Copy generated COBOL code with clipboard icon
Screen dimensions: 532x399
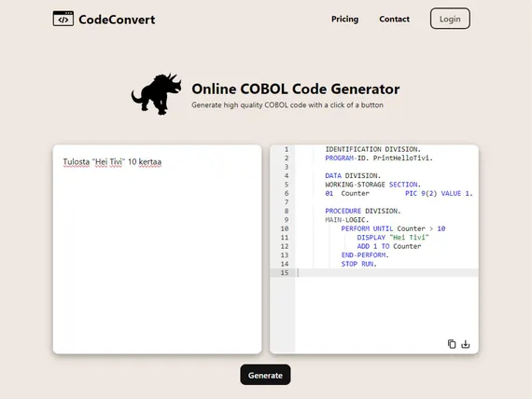(452, 344)
